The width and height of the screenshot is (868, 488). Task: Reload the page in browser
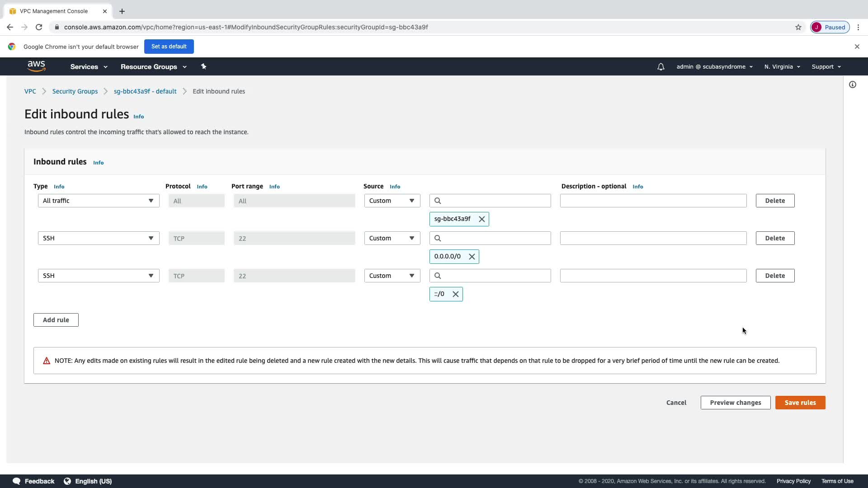(39, 27)
